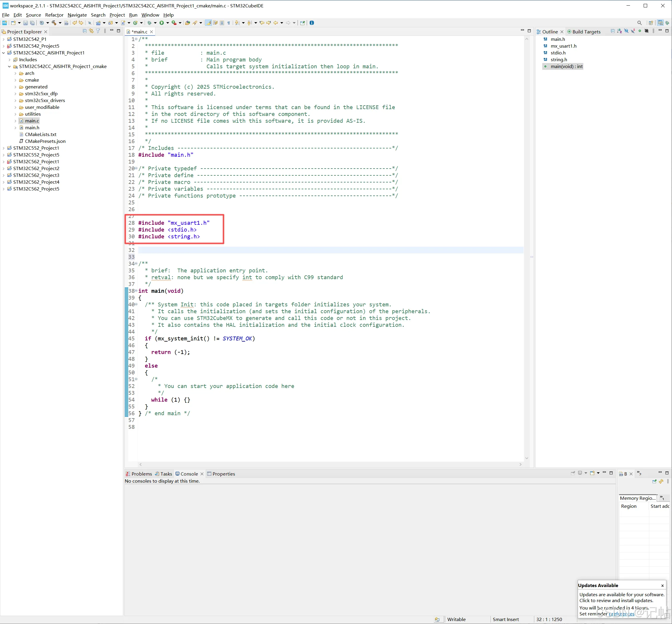Toggle Hide Fields in Outline toolbar
Image resolution: width=672 pixels, height=624 pixels.
[x=626, y=31]
